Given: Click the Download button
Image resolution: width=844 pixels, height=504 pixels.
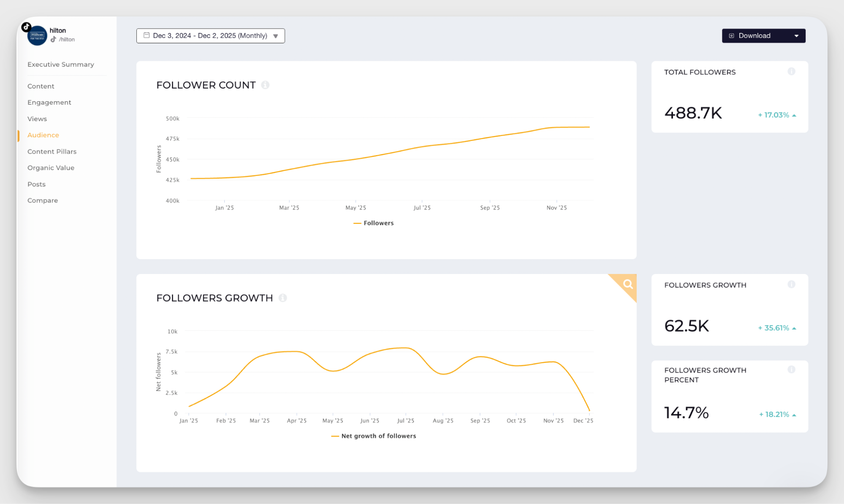Looking at the screenshot, I should 754,35.
